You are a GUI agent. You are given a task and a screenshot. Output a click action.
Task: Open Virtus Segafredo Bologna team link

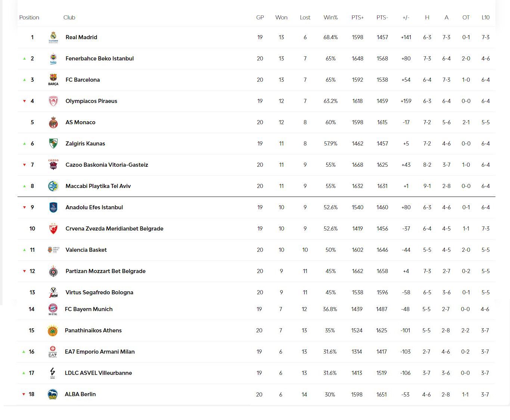(99, 292)
